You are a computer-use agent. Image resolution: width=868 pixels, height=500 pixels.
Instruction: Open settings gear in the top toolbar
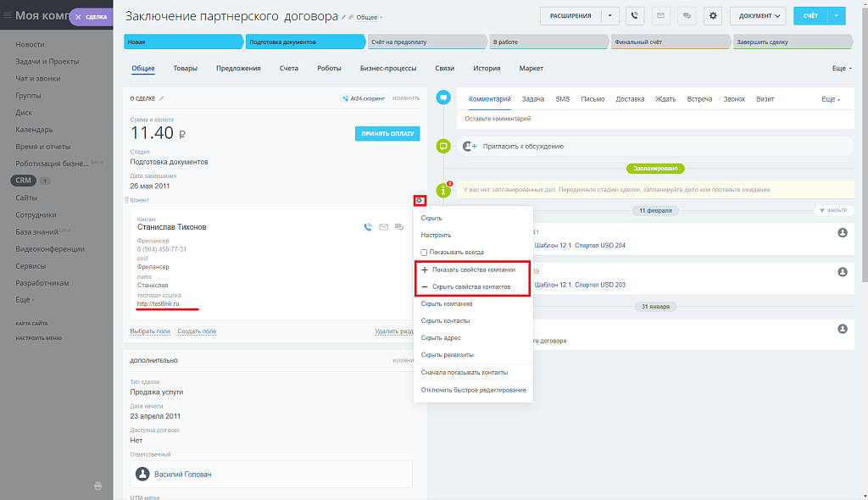coord(713,15)
